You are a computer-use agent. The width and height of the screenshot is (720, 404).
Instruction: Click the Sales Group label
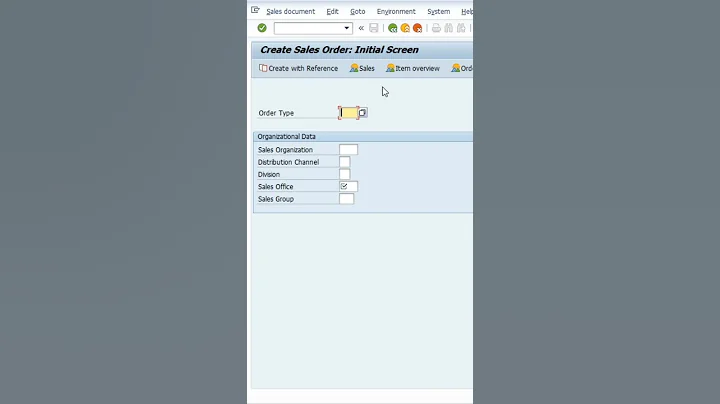click(276, 199)
